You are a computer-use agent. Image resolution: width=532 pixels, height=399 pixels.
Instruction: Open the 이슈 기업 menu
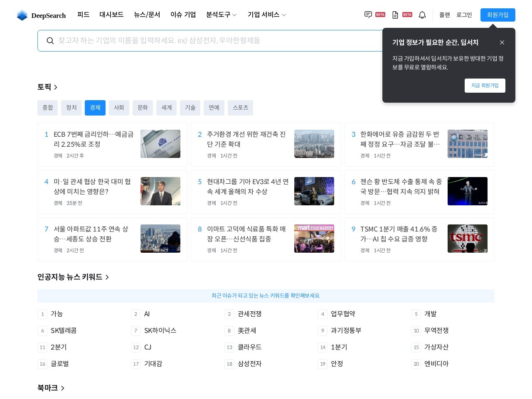pos(183,15)
